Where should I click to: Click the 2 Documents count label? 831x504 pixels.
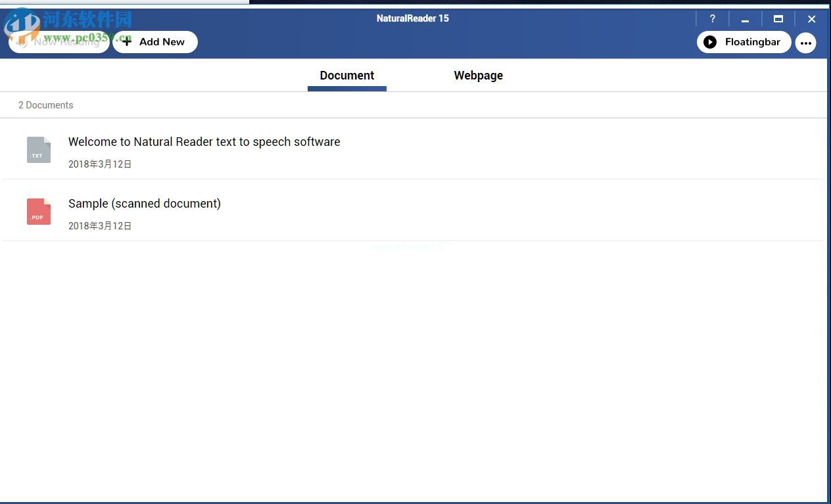46,105
